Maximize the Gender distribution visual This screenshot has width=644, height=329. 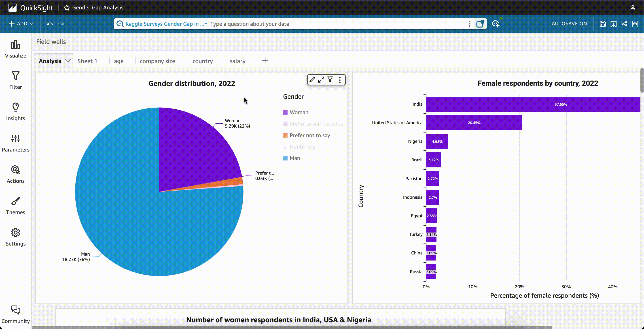coord(321,79)
